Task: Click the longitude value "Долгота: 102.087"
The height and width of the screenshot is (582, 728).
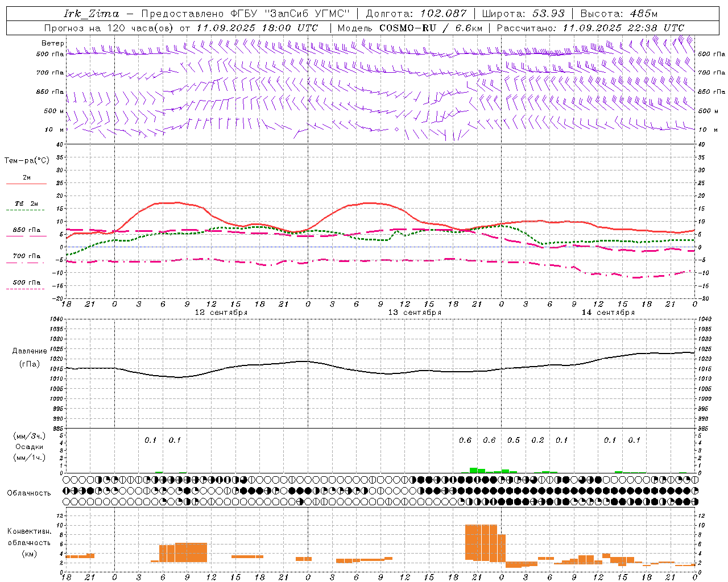Action: [416, 14]
